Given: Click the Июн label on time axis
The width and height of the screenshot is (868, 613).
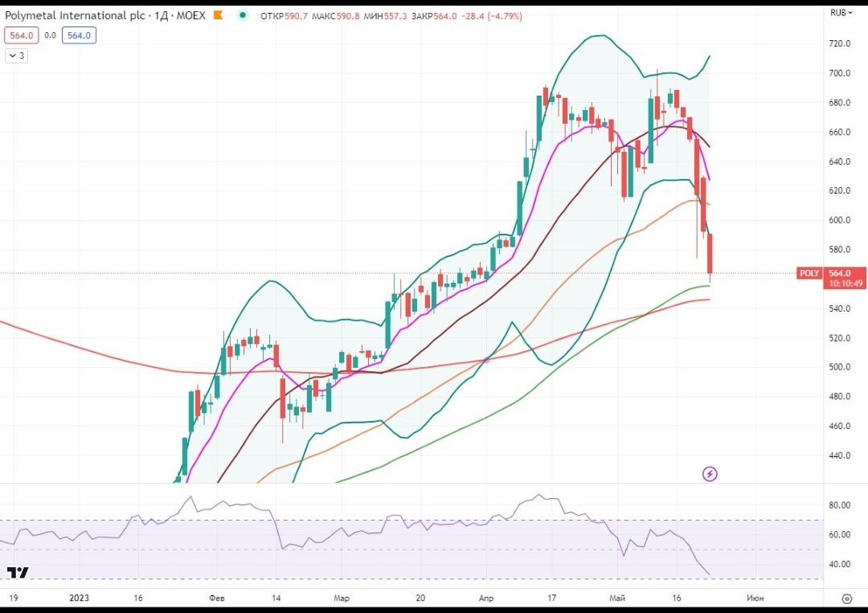Looking at the screenshot, I should click(755, 598).
